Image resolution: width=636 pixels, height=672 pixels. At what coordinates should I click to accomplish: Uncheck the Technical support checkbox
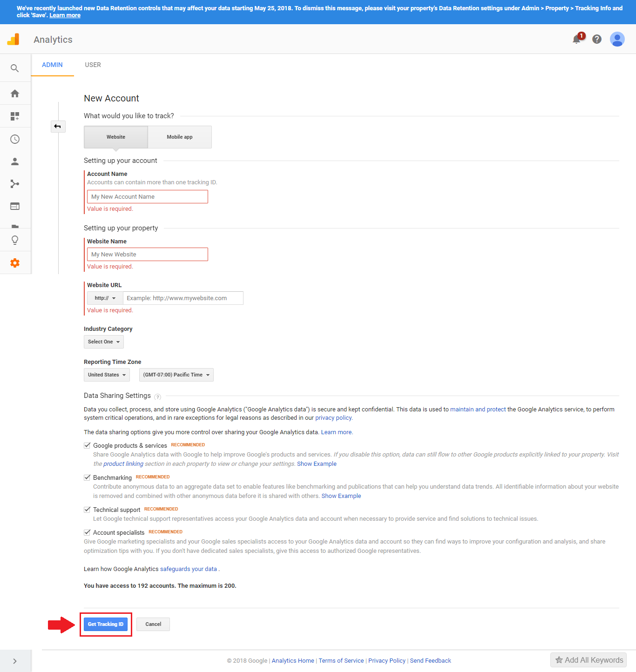(x=87, y=510)
